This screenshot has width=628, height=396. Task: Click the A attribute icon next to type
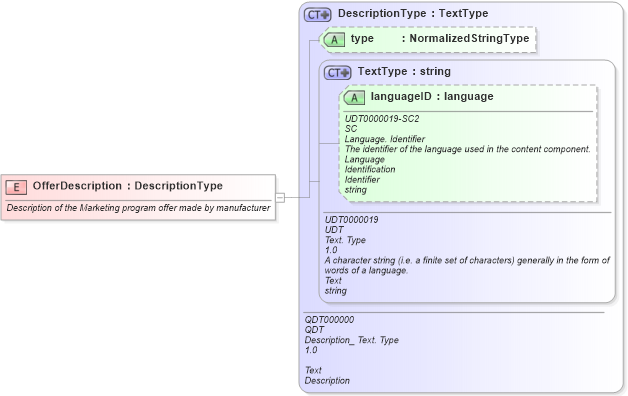pos(334,40)
